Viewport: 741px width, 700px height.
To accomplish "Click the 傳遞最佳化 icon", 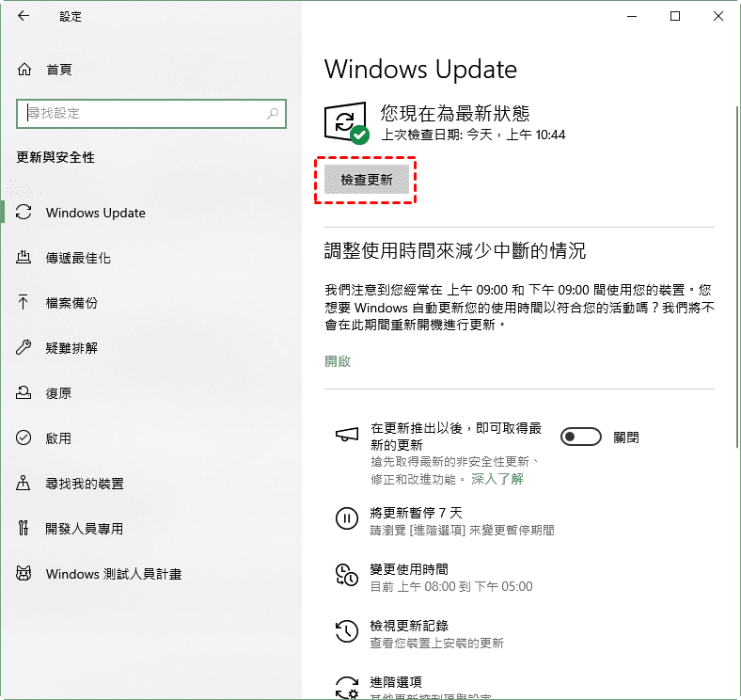I will coord(24,257).
